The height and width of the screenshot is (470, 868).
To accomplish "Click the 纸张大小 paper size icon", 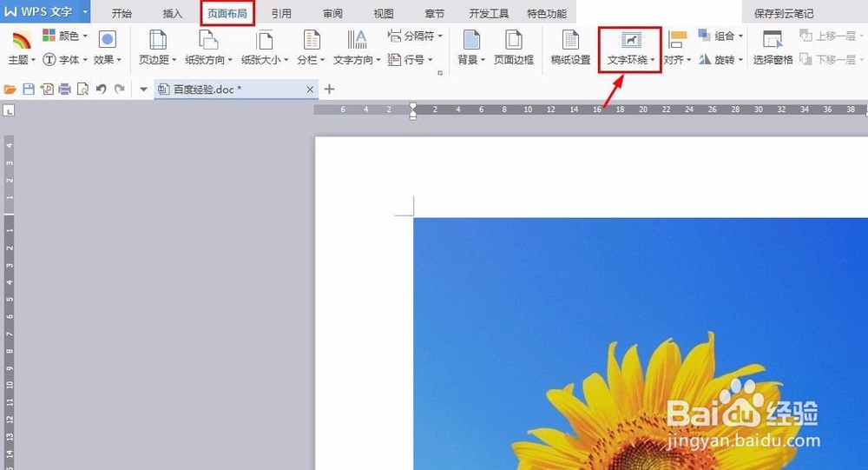I will click(265, 39).
